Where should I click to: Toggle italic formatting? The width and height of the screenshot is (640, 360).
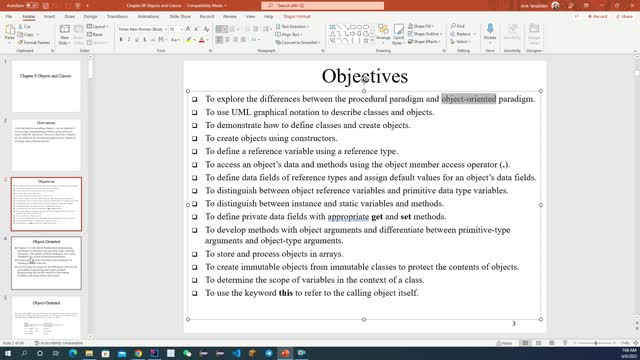point(129,40)
